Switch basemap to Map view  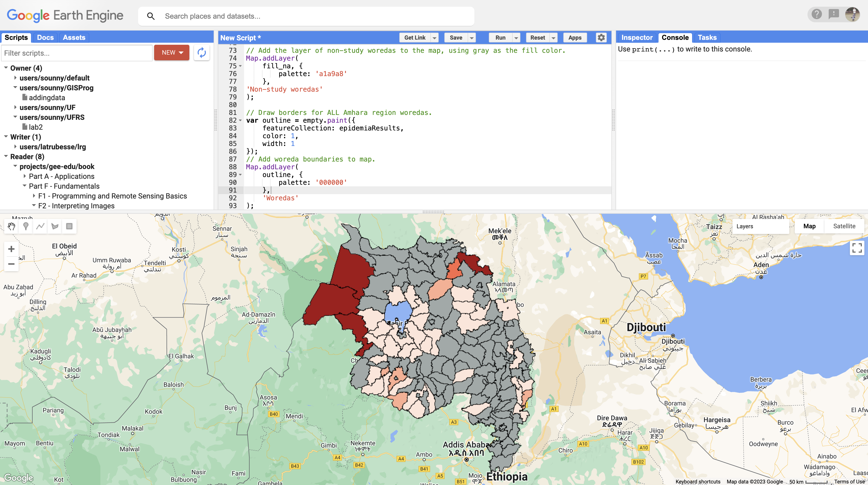(x=809, y=226)
